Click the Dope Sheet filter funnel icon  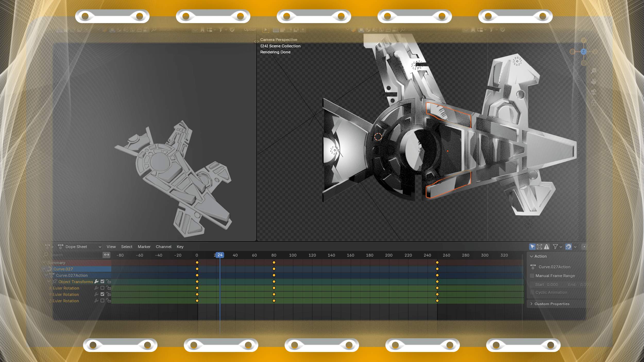coord(555,247)
